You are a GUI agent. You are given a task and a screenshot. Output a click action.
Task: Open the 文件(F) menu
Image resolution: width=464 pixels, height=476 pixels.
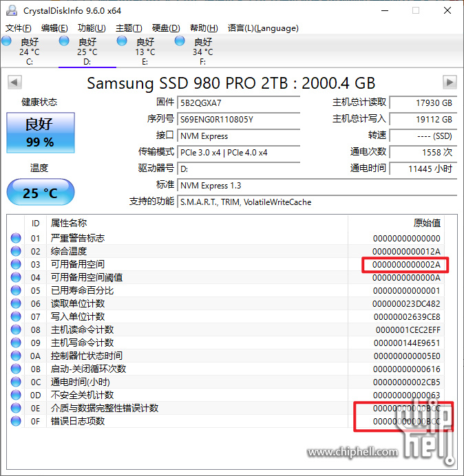click(18, 28)
